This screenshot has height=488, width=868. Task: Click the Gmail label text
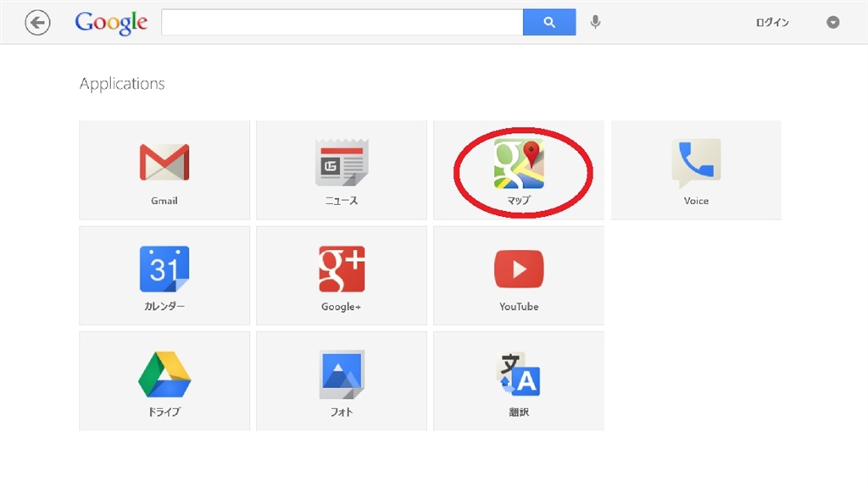164,201
